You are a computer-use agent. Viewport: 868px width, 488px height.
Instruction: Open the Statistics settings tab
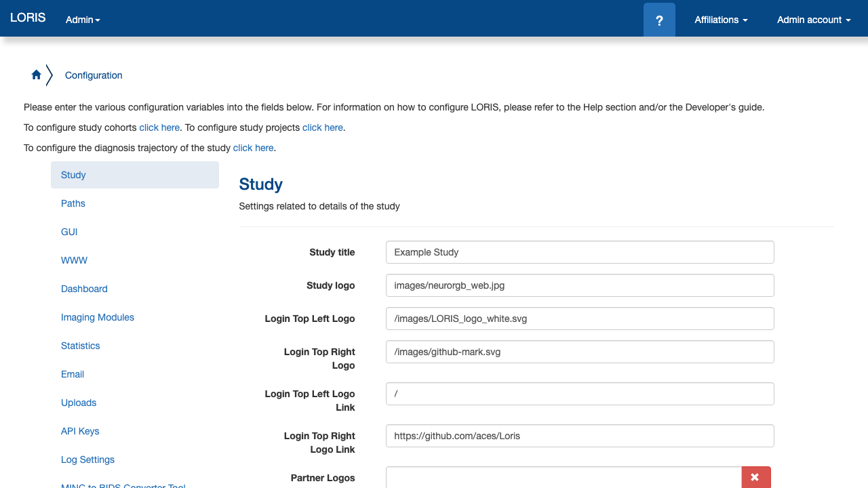[135, 346]
